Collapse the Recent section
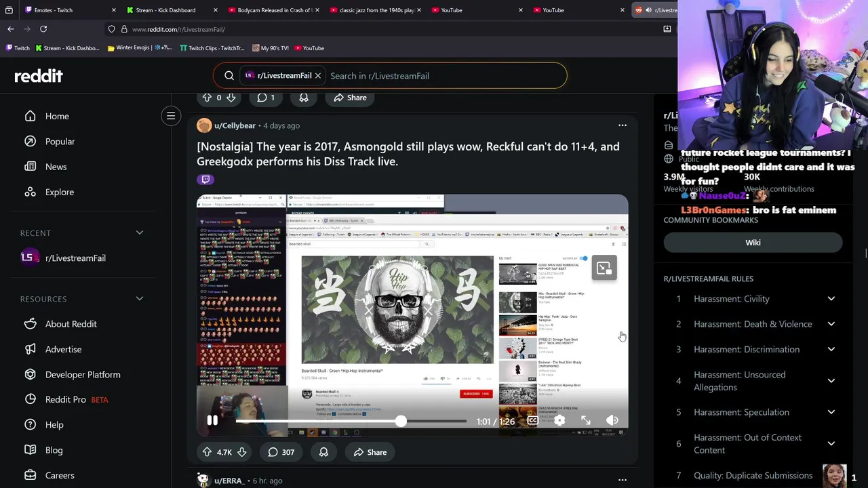This screenshot has width=868, height=488. [139, 233]
